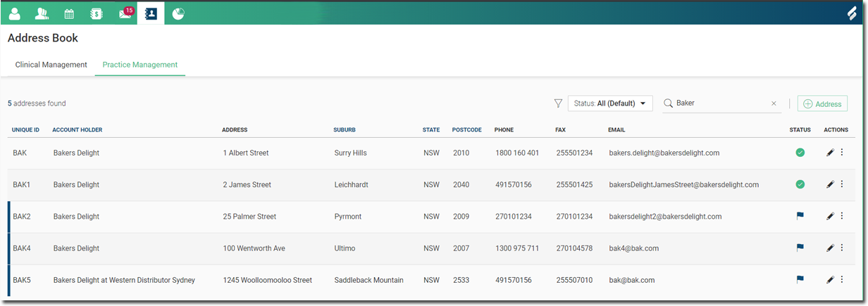Sort by the Email column header

coord(616,130)
